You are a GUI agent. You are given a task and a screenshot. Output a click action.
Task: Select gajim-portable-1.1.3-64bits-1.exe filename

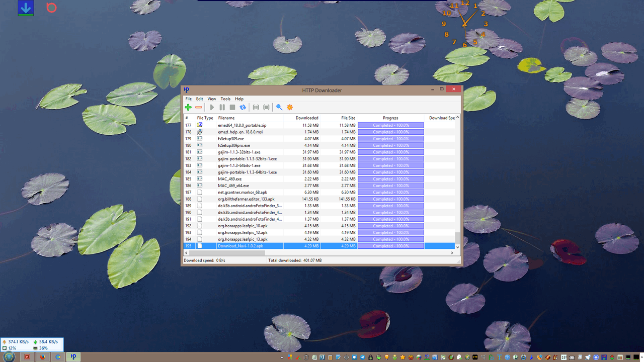tap(247, 172)
